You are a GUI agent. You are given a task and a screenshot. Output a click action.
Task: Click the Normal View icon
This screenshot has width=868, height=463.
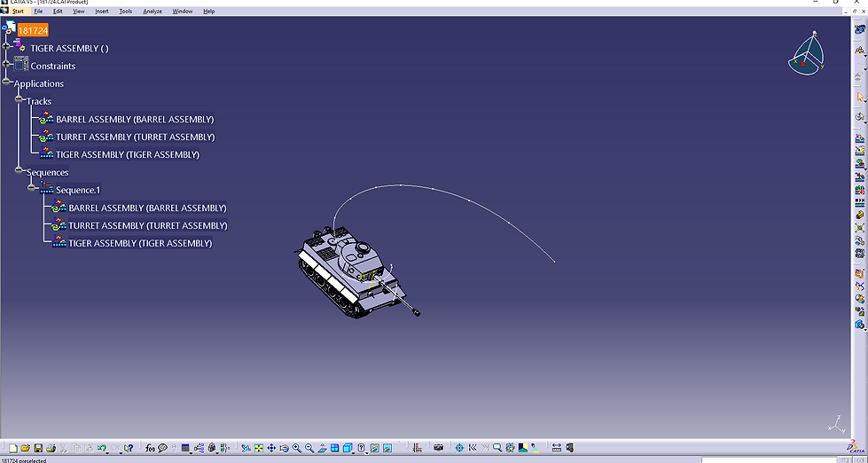click(322, 448)
